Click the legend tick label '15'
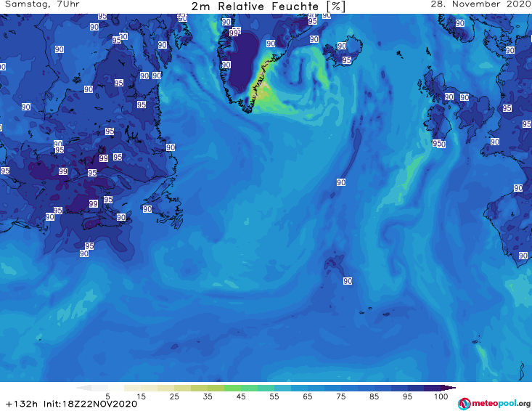 tap(141, 396)
